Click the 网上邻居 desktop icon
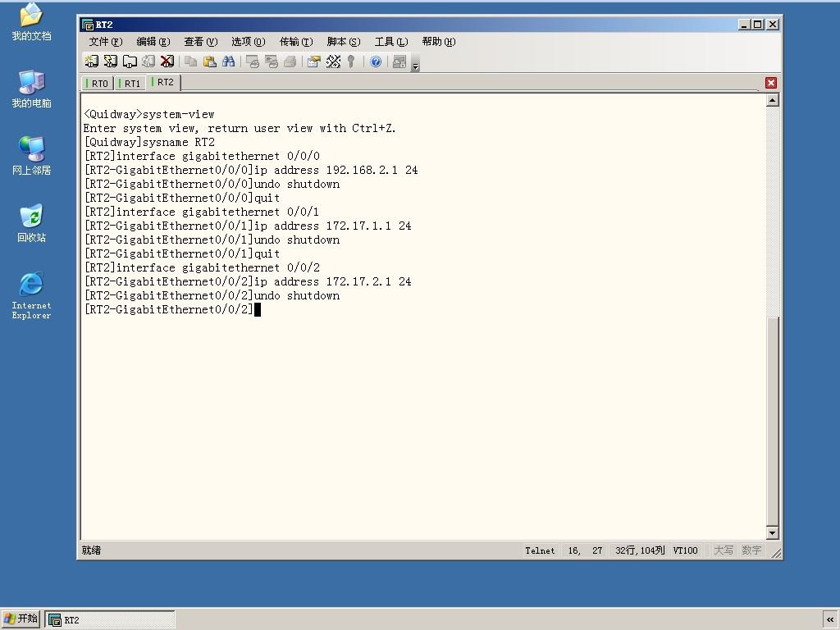Viewport: 840px width, 630px height. click(32, 156)
